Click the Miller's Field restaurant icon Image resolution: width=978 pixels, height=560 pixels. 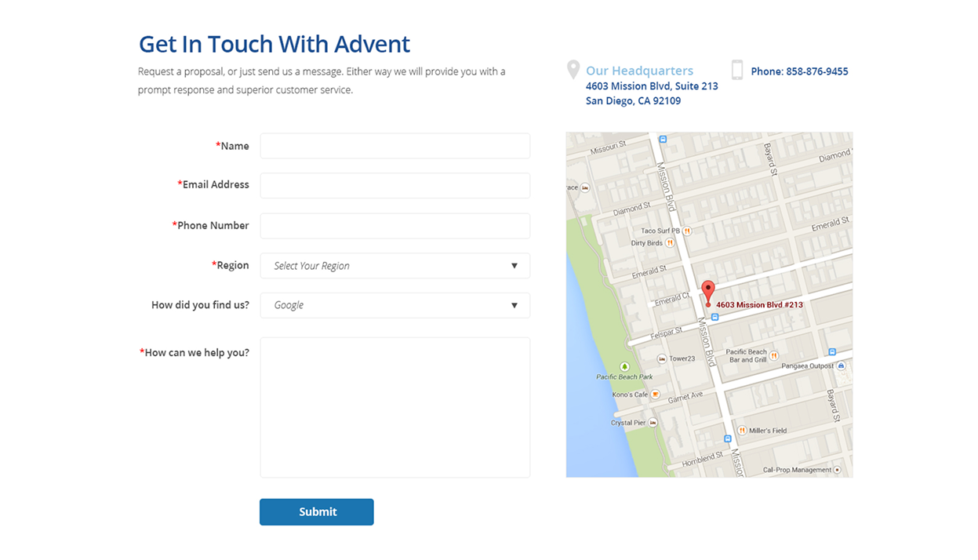(x=741, y=431)
